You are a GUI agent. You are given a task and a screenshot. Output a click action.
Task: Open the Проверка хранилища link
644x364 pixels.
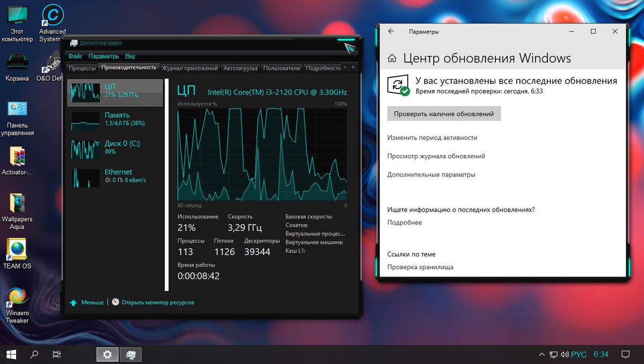tap(420, 267)
